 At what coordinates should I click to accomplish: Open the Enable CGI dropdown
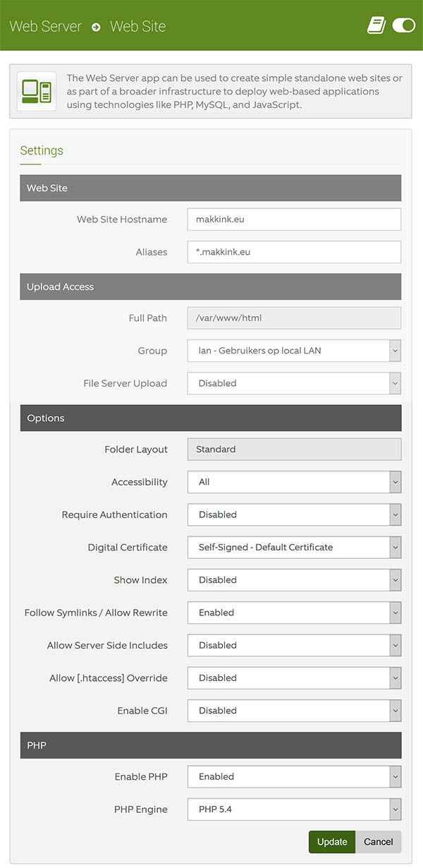tap(294, 711)
